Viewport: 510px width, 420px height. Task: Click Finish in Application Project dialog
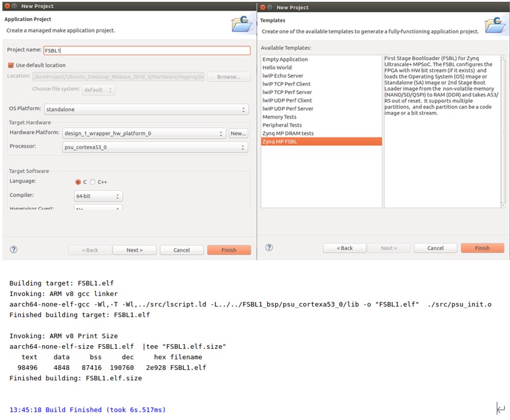[x=229, y=250]
